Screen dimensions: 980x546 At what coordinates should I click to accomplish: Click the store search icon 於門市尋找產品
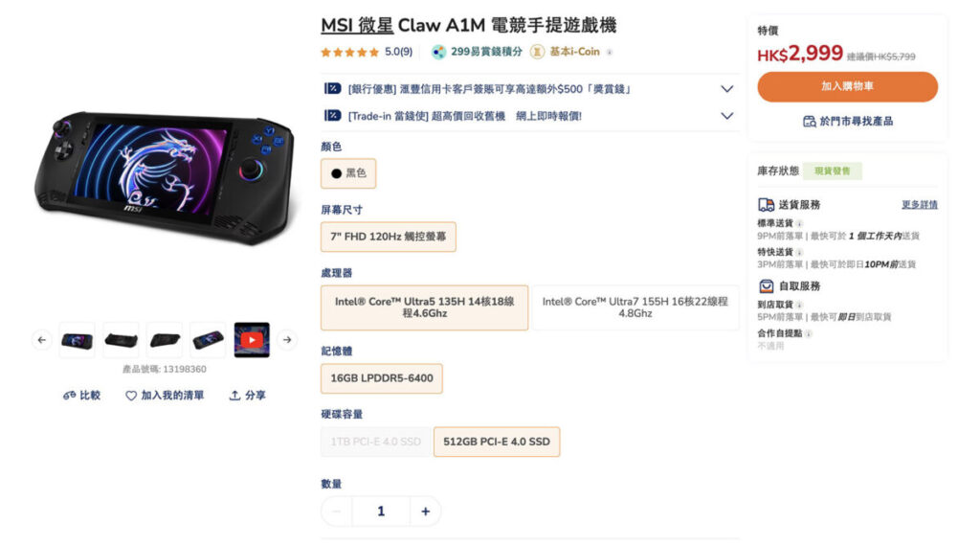click(x=810, y=122)
